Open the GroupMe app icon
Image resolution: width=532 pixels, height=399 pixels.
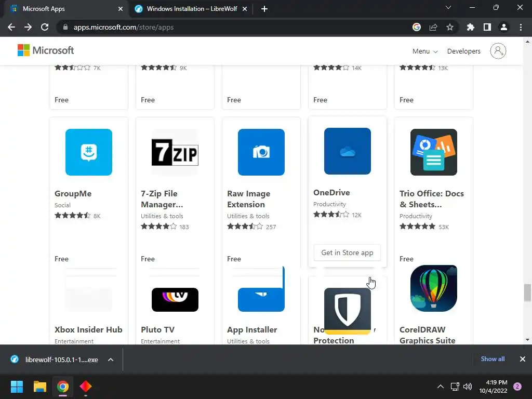[88, 152]
